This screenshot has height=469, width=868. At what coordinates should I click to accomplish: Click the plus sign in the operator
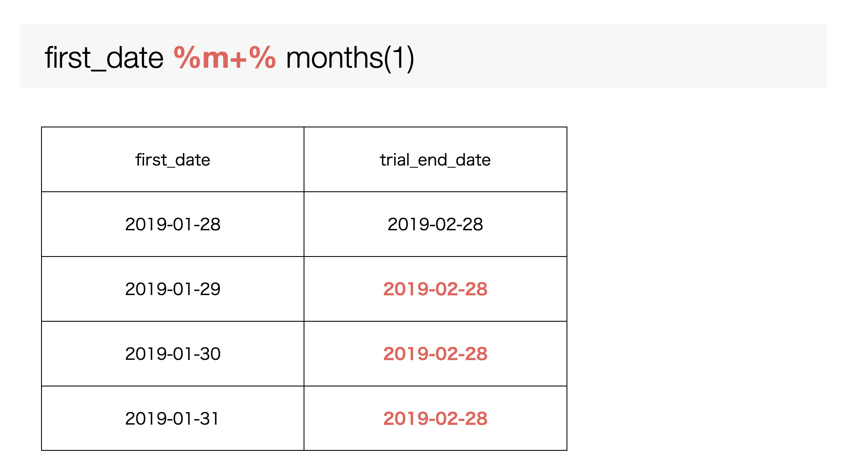tap(238, 59)
